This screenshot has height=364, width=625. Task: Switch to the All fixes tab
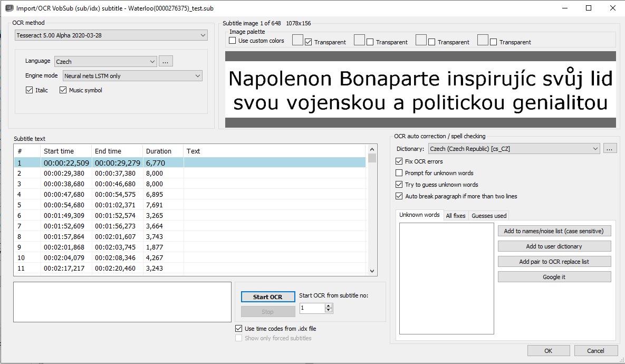(456, 216)
